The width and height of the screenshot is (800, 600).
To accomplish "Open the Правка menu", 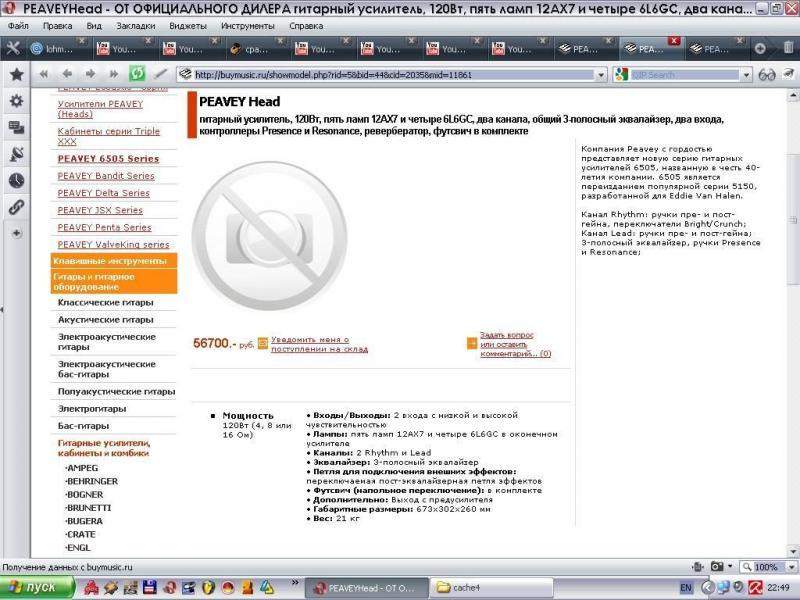I will pos(57,26).
